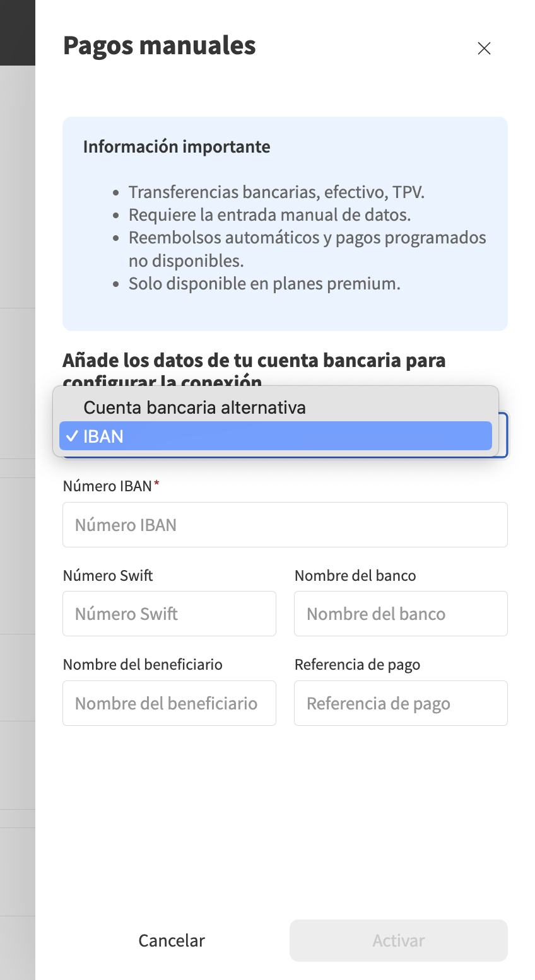Select the Nombre del beneficiario input
The height and width of the screenshot is (980, 535).
pyautogui.click(x=169, y=703)
